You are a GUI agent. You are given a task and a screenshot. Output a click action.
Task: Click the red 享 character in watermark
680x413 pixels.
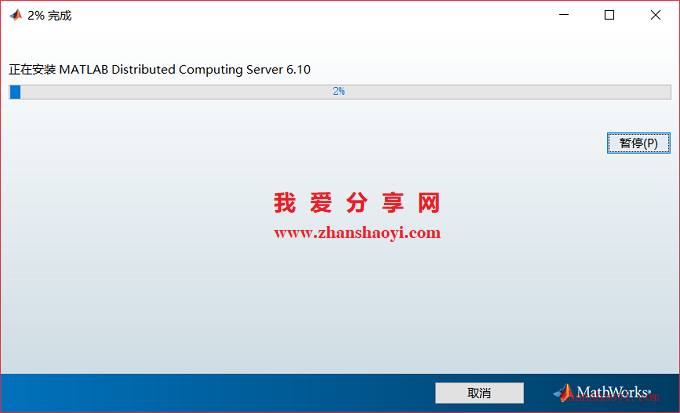tap(393, 203)
